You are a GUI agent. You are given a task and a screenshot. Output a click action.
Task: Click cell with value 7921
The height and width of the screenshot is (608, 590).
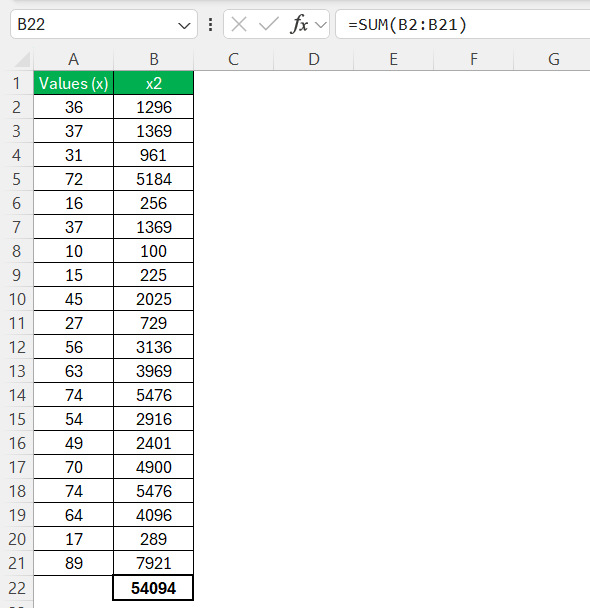click(x=154, y=563)
